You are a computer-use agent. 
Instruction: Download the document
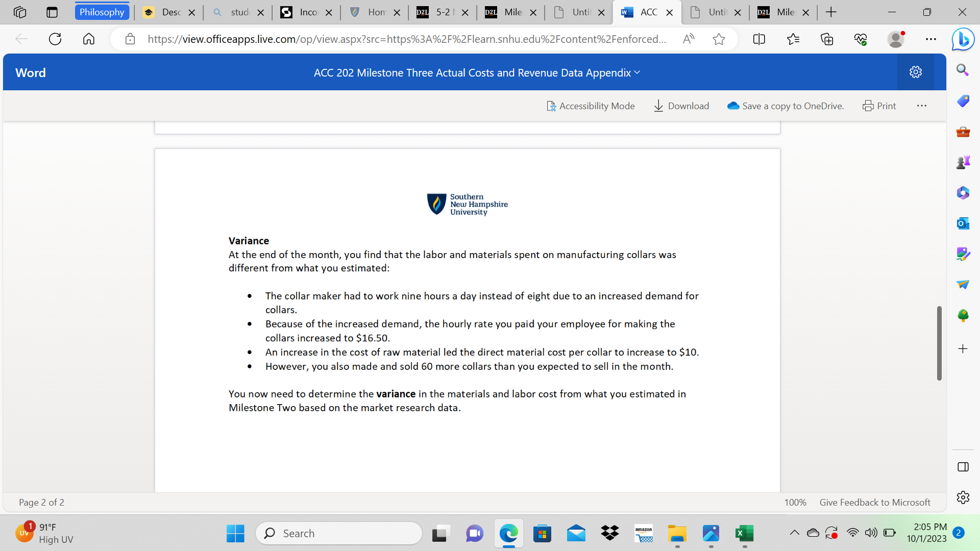click(681, 106)
